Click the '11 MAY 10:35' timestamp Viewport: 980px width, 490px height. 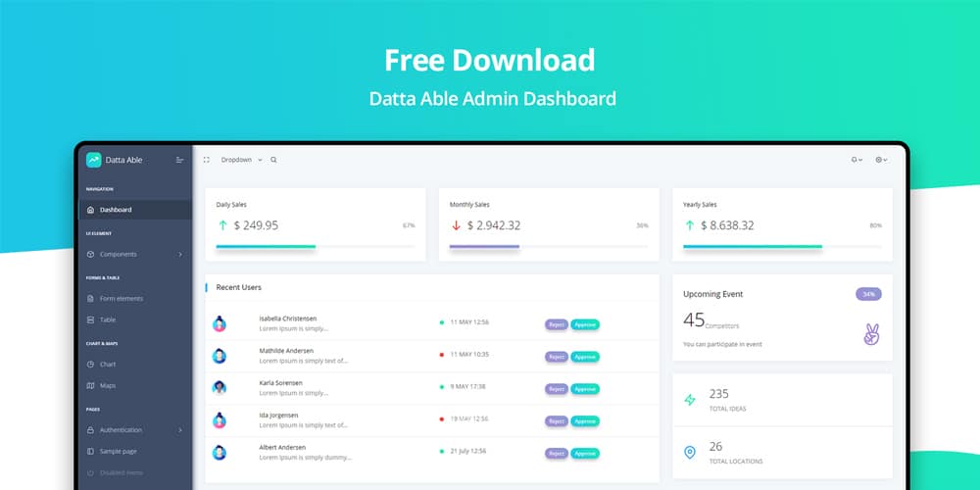point(469,355)
